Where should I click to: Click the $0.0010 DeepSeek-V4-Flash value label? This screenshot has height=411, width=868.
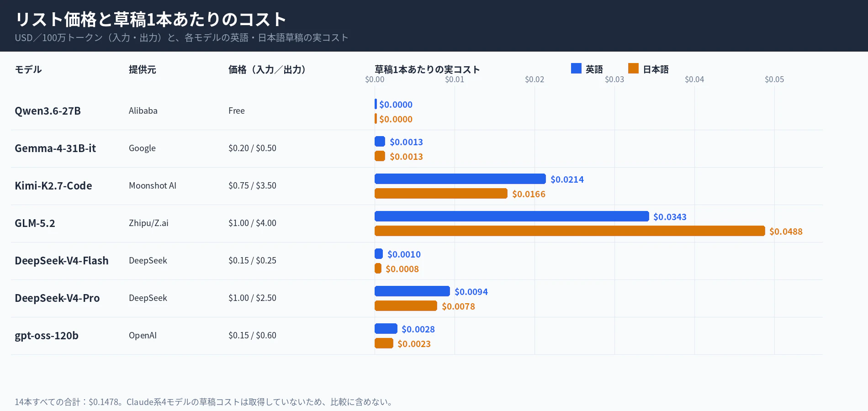click(x=404, y=254)
